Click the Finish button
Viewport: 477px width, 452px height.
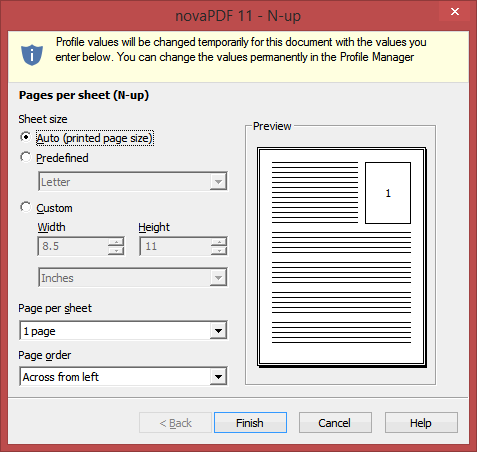(250, 423)
